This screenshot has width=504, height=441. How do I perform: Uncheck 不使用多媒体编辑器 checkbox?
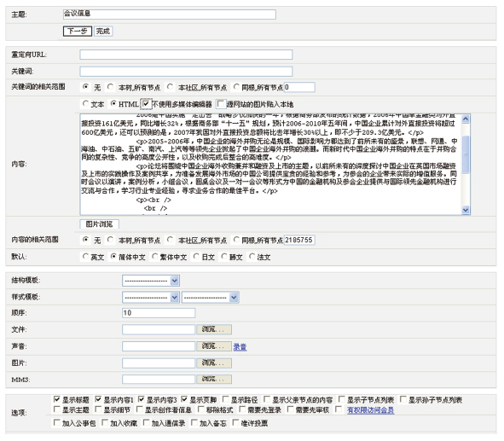[146, 104]
